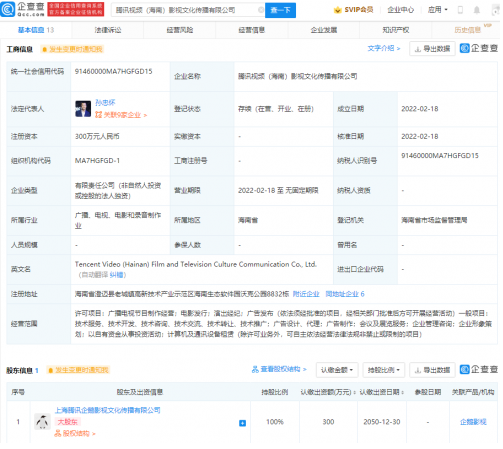The image size is (503, 449).
Task: Click the Qcc logo icon at top left
Action: (x=7, y=9)
